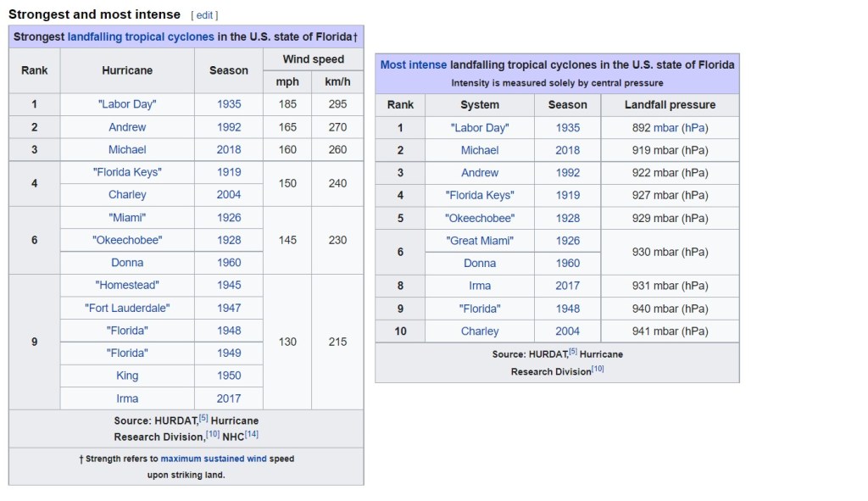Open the "Miami" link in the wind speed table

coord(127,218)
